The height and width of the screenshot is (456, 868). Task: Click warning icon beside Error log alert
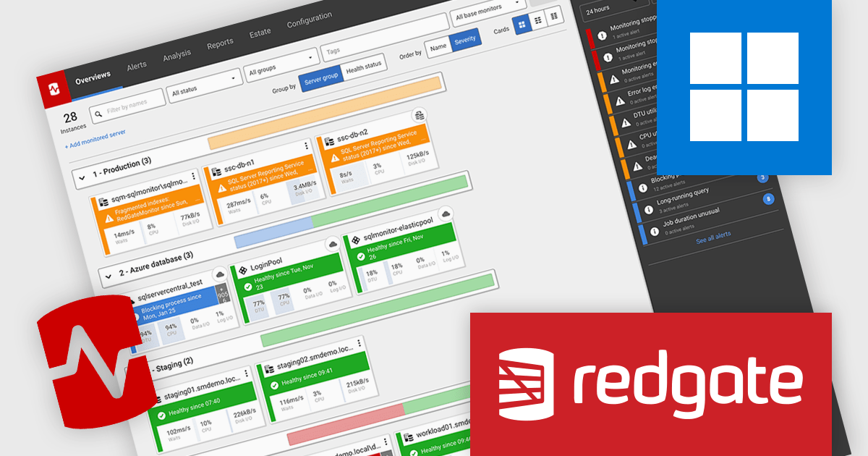[620, 103]
